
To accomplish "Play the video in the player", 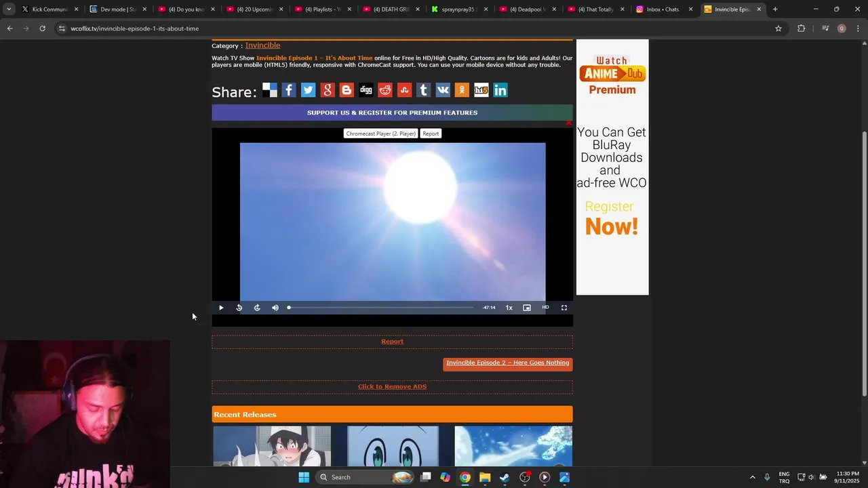I will click(x=221, y=308).
